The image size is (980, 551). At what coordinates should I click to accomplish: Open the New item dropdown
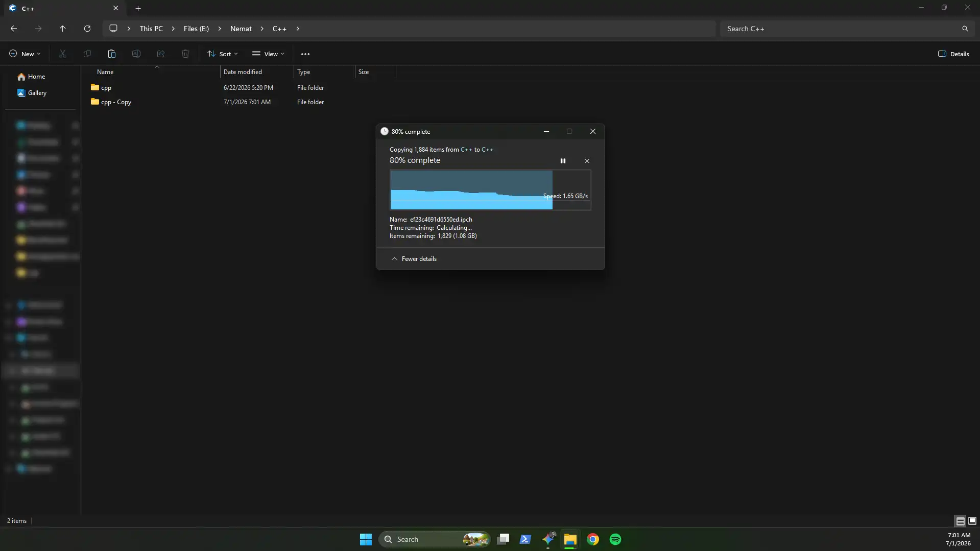pos(25,54)
